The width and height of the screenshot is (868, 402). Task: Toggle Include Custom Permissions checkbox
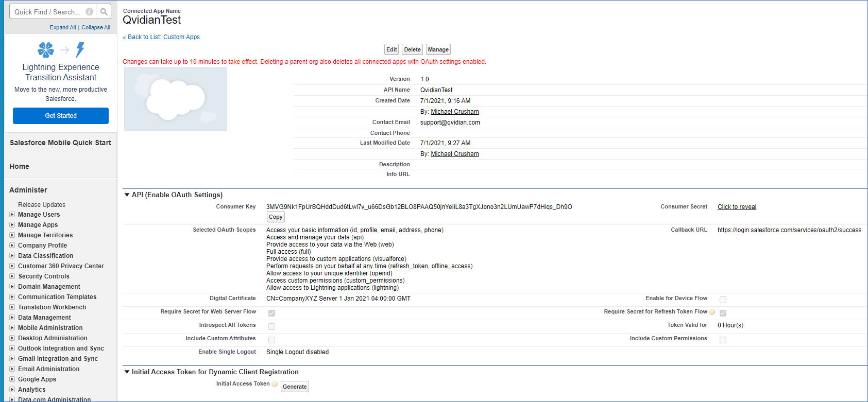point(723,340)
